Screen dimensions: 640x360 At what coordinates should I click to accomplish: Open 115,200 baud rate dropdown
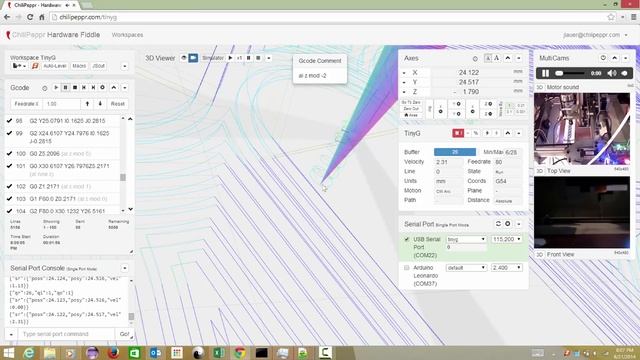(507, 239)
